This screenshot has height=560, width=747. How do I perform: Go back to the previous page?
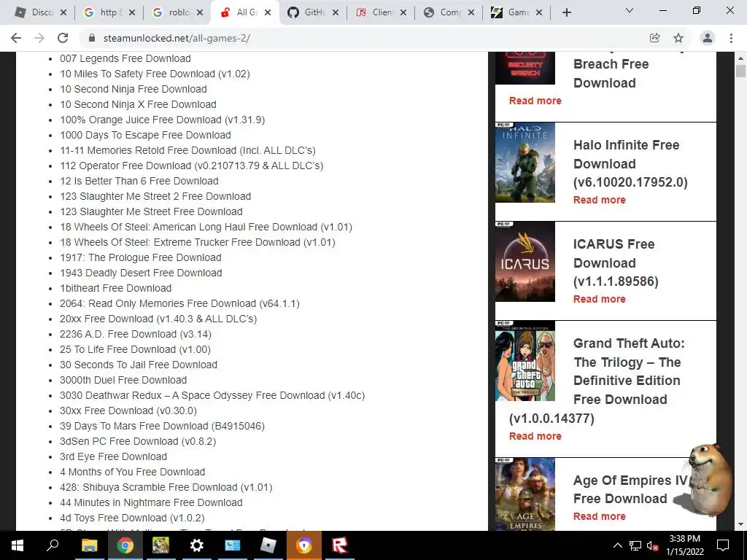point(16,38)
